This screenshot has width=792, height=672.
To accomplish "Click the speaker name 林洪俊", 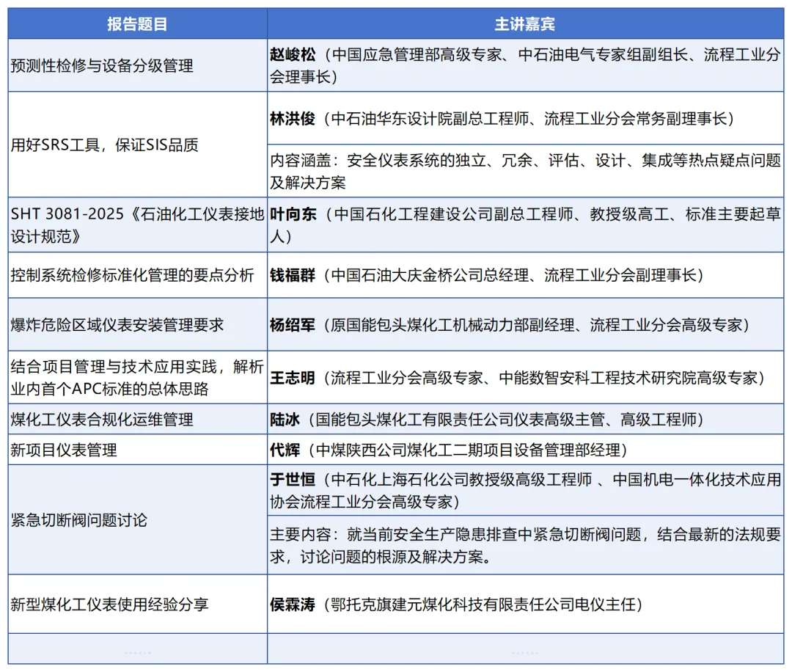I will [x=293, y=119].
